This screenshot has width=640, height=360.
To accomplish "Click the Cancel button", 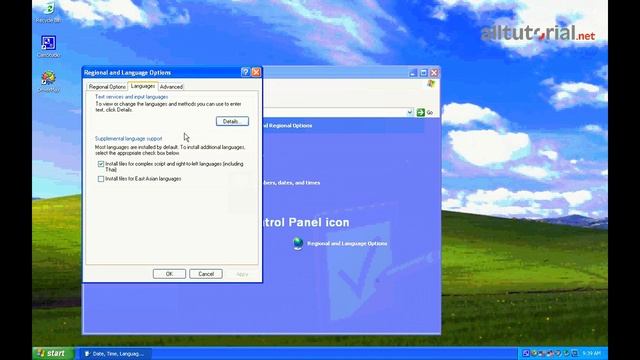I will [206, 274].
